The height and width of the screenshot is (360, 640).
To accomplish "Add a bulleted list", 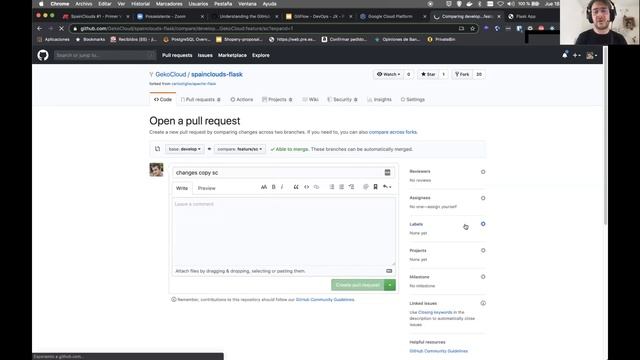I will tap(331, 187).
